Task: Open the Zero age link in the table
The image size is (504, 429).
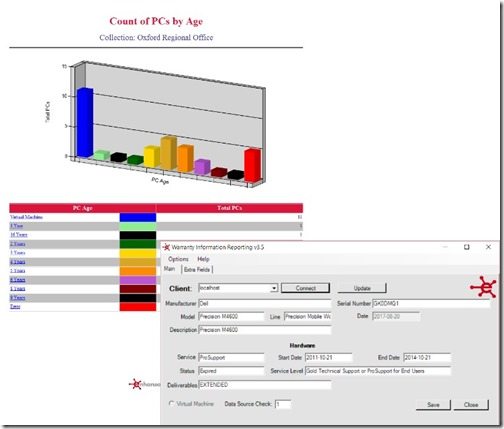Action: point(15,306)
